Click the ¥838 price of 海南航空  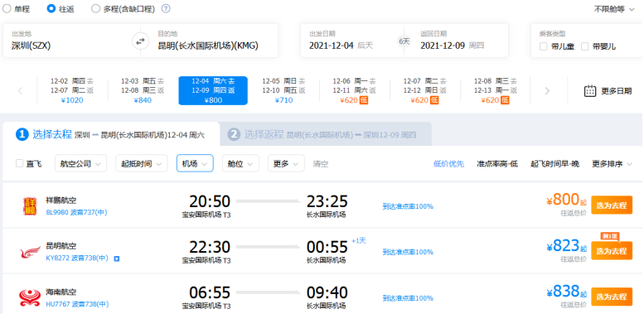coord(566,292)
